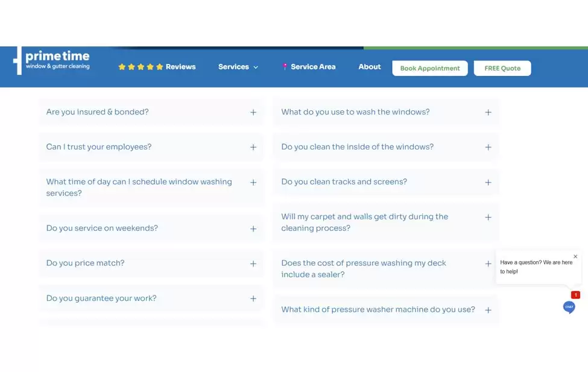Click the plus icon on insured and bonded question
Image resolution: width=588 pixels, height=372 pixels.
pos(253,112)
